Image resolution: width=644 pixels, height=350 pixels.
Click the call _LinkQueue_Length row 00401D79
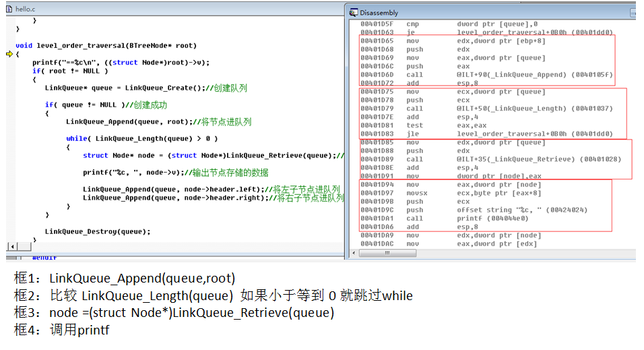486,108
